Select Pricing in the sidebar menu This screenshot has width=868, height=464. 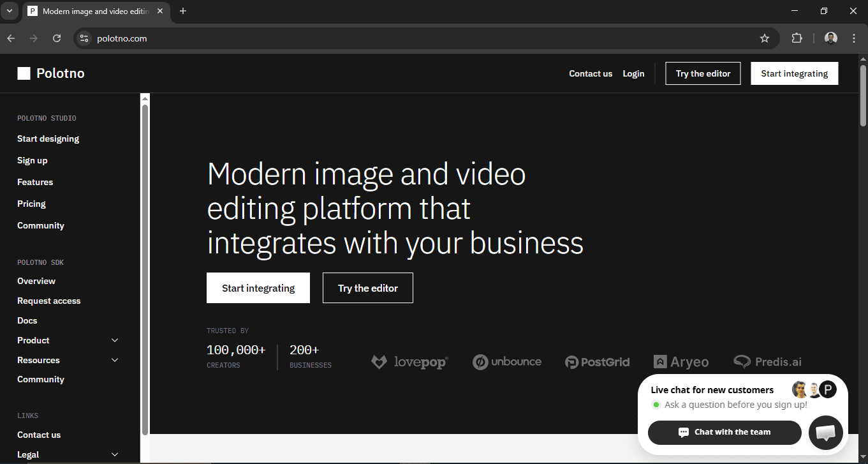click(31, 204)
